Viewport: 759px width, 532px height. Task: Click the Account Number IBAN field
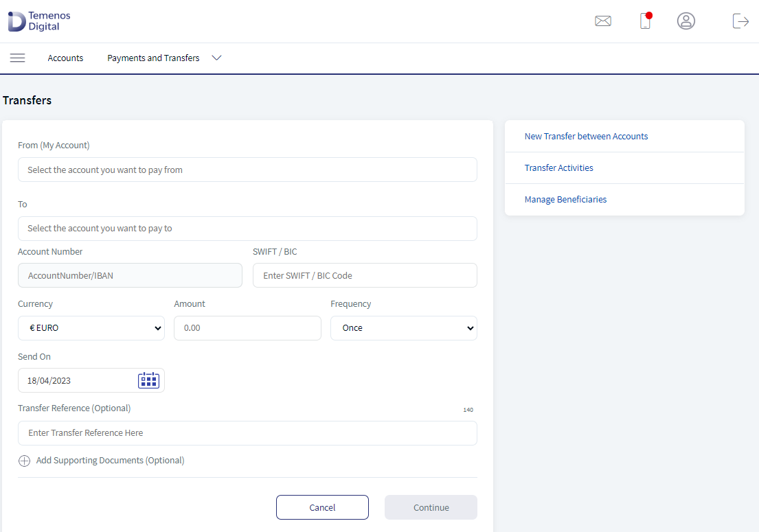tap(130, 275)
